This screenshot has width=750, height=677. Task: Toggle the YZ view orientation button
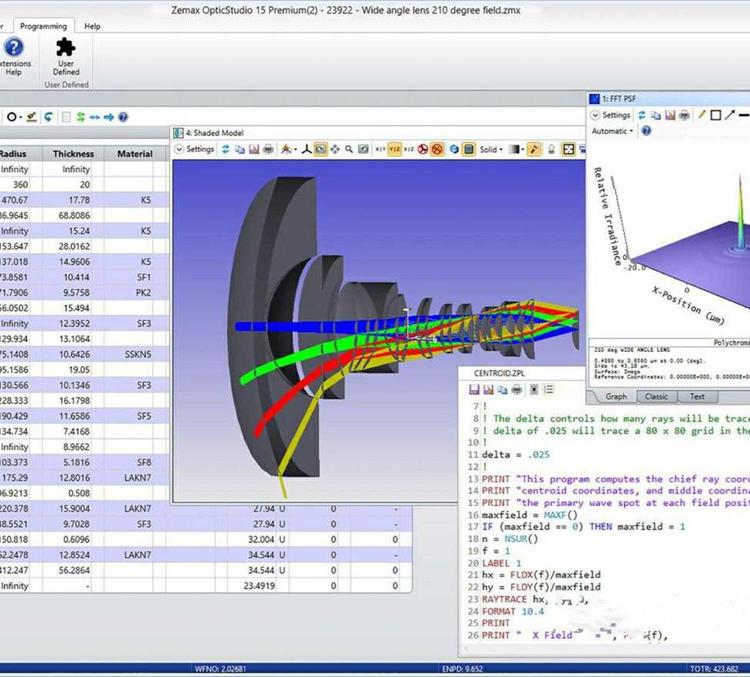tap(395, 149)
